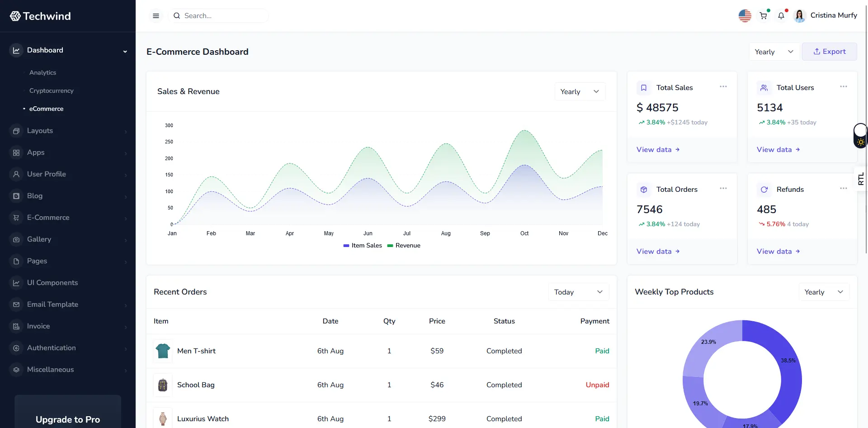868x428 pixels.
Task: Toggle Item Sales series in chart legend
Action: 363,246
